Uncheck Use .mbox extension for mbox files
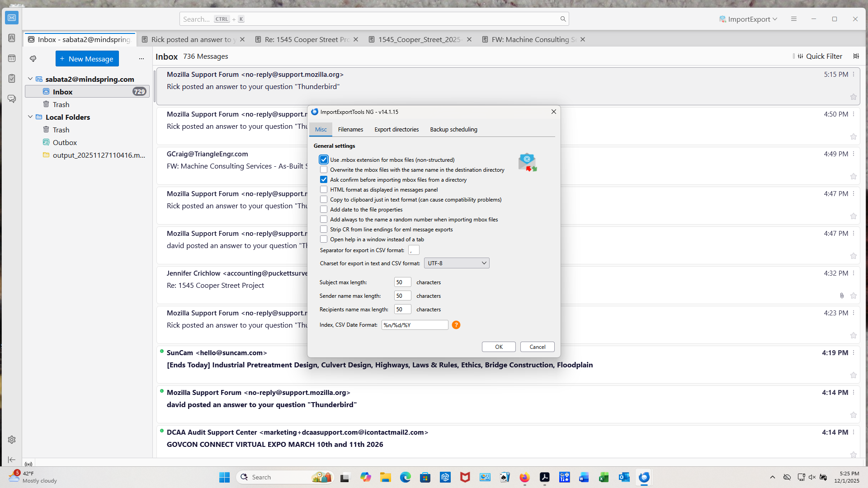 [x=324, y=160]
